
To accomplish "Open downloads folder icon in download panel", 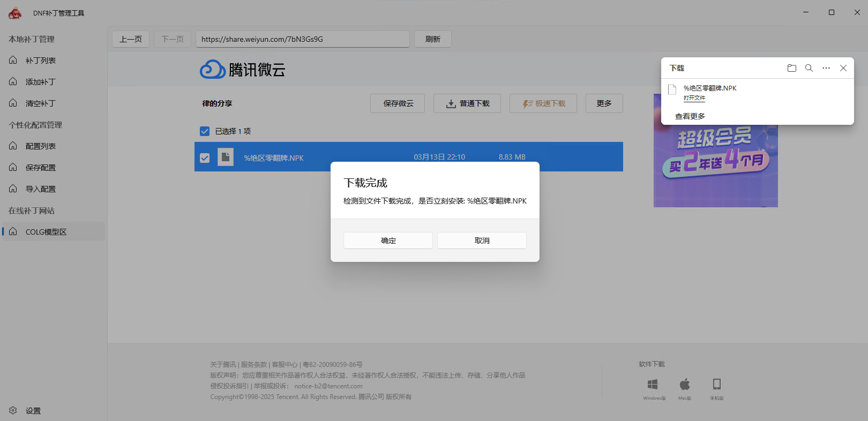I will 791,68.
